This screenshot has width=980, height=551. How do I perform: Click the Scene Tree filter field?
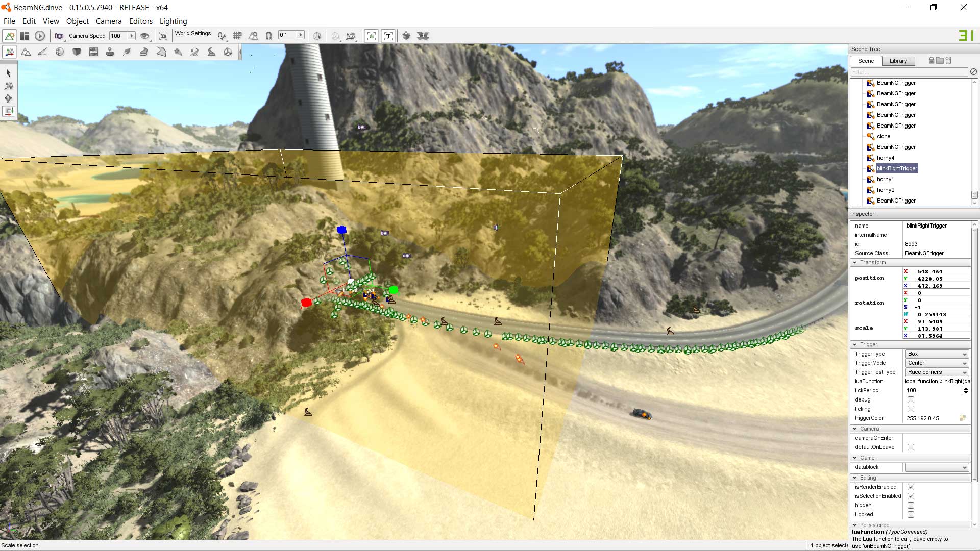pos(909,72)
